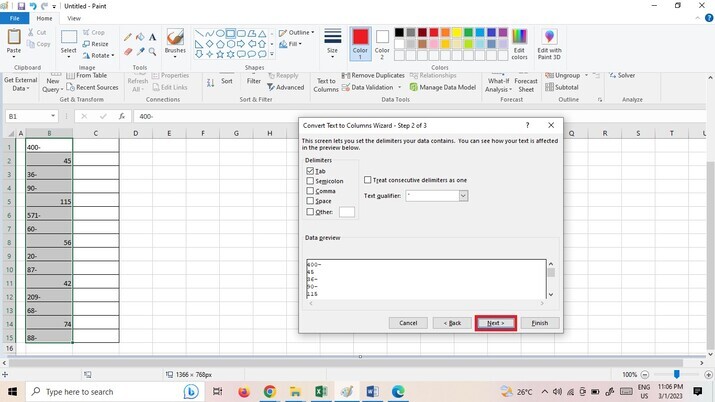Click Cancel in the wizard dialog
The image size is (715, 402).
408,323
